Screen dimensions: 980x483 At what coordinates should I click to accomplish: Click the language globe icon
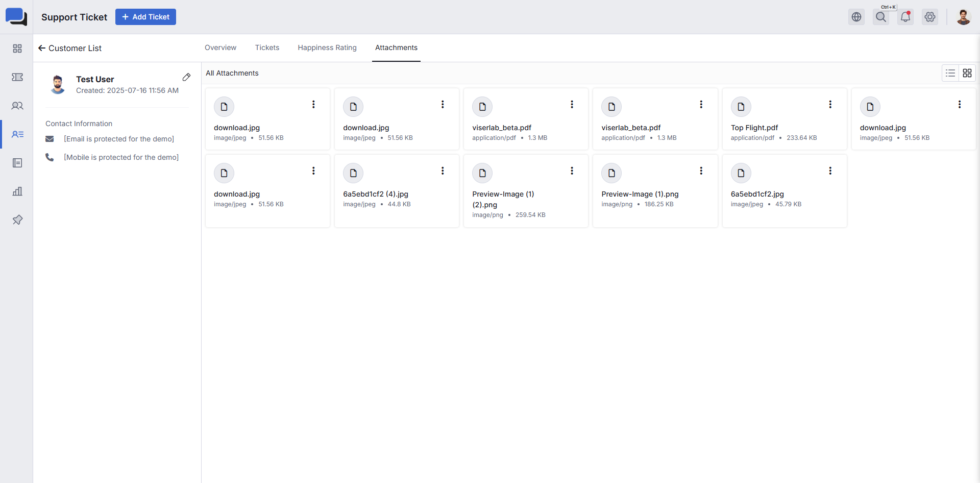pyautogui.click(x=856, y=17)
